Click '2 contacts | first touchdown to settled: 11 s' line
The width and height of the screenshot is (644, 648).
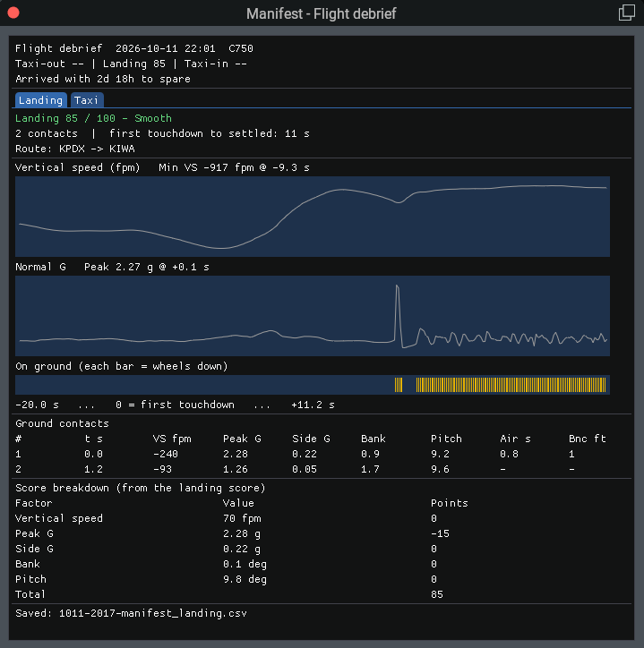pos(162,133)
